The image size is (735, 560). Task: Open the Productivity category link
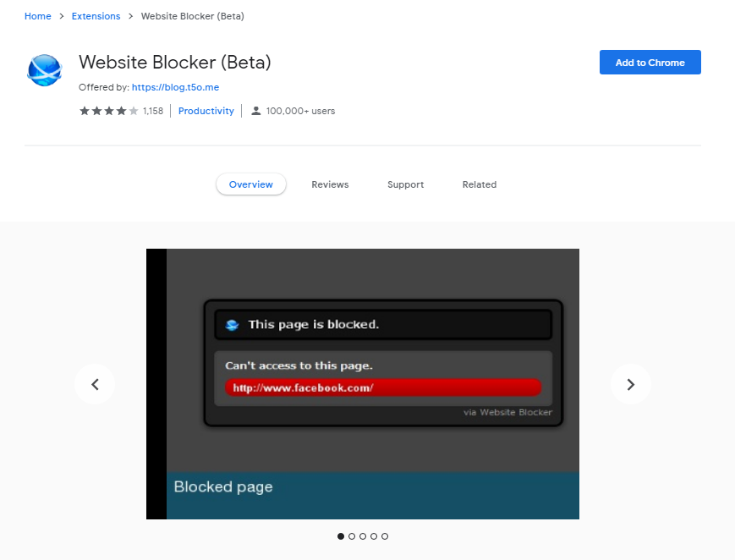(x=206, y=111)
